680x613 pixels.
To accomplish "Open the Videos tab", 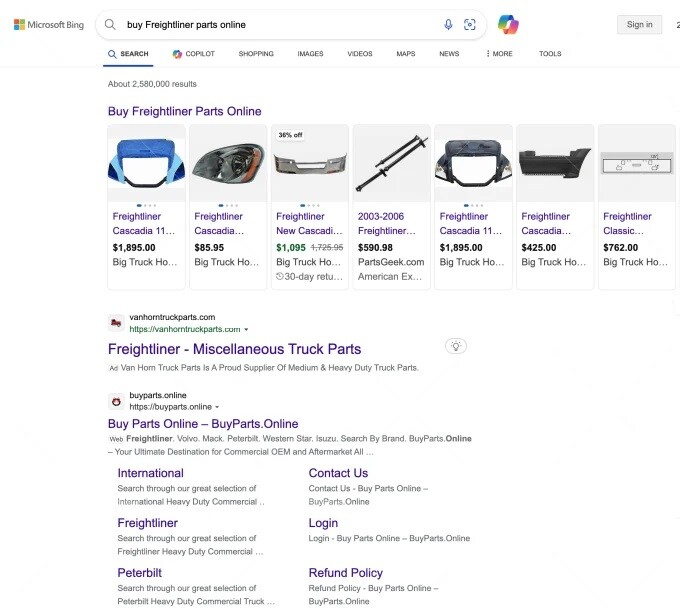I will coord(360,54).
